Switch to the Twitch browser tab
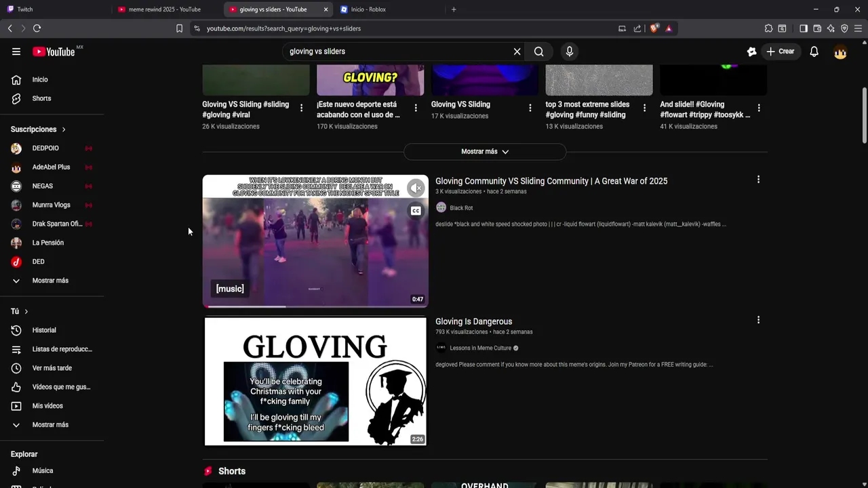This screenshot has height=488, width=868. click(54, 9)
